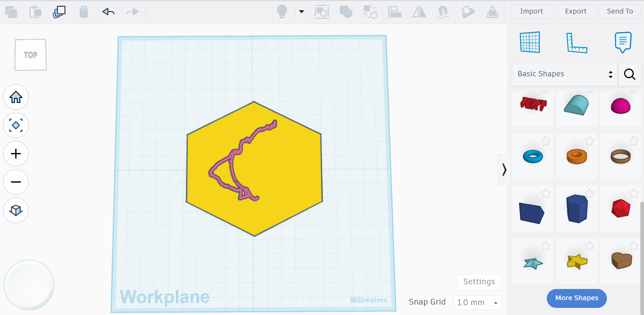This screenshot has width=644, height=315.
Task: Click the Align tool icon
Action: [395, 12]
